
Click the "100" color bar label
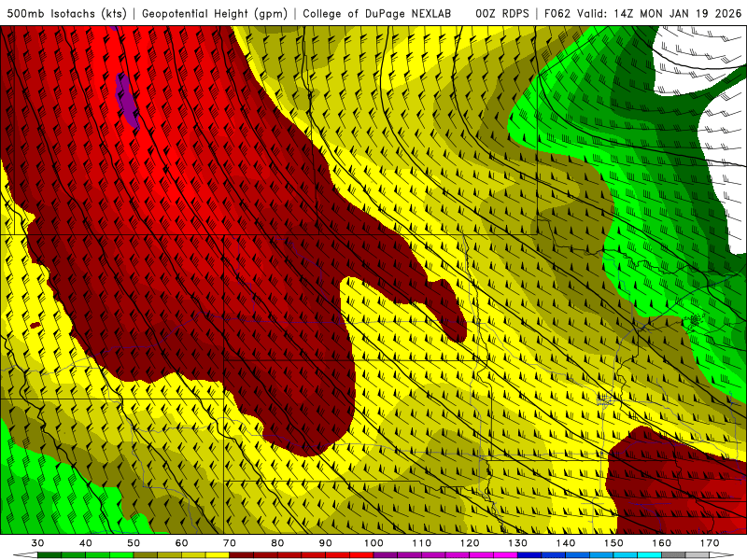[x=373, y=543]
